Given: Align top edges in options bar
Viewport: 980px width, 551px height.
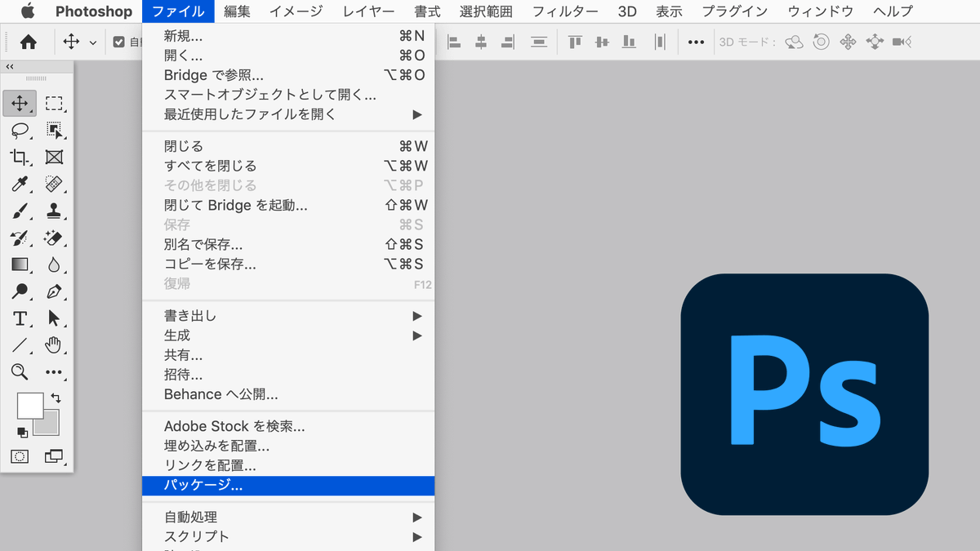Looking at the screenshot, I should pos(575,42).
